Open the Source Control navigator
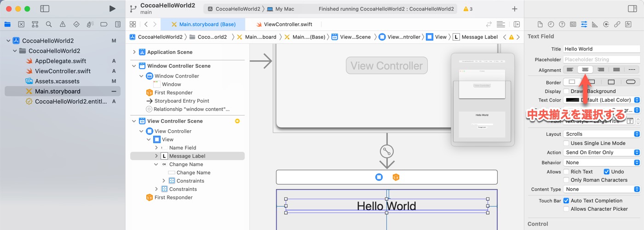This screenshot has width=644, height=230. click(x=21, y=24)
